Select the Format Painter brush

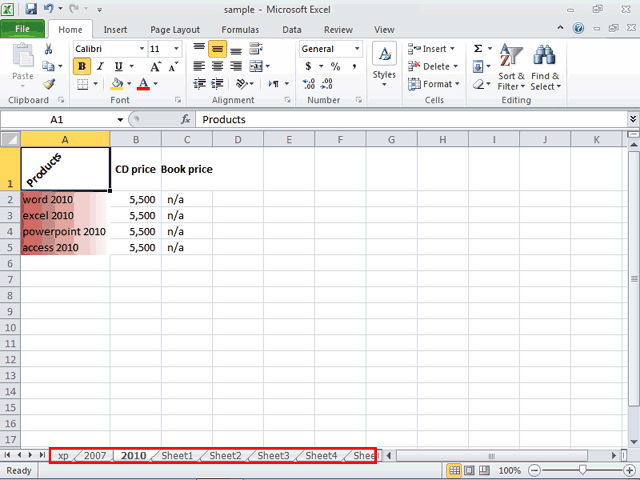point(49,84)
